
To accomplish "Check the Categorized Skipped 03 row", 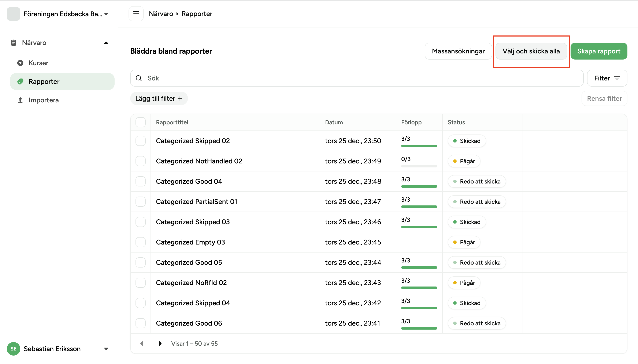I will [x=141, y=222].
